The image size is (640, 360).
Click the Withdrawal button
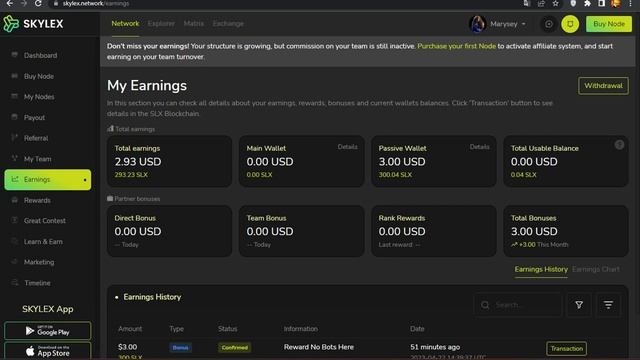[x=603, y=86]
